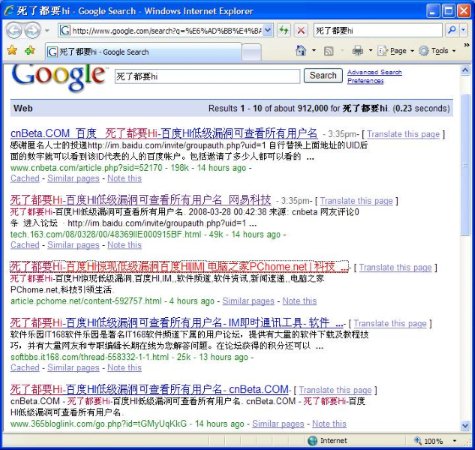The image size is (475, 450).
Task: Click the vertical scrollbar thumb
Action: point(465,165)
